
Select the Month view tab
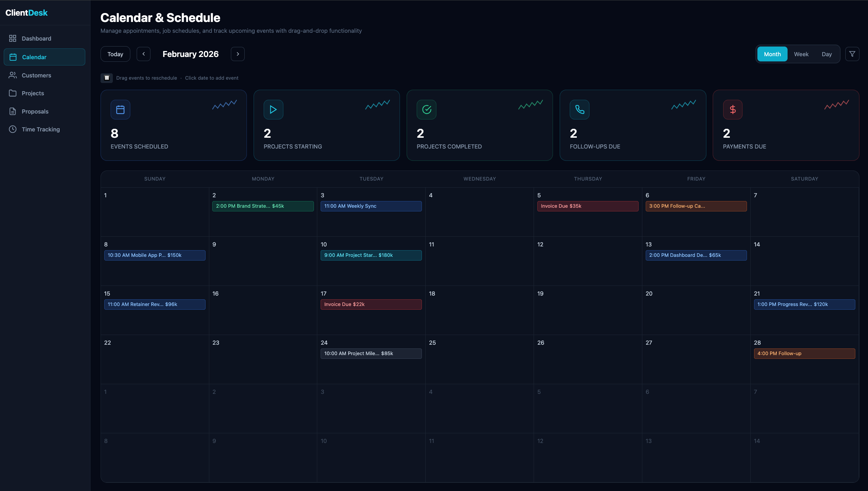pyautogui.click(x=772, y=54)
